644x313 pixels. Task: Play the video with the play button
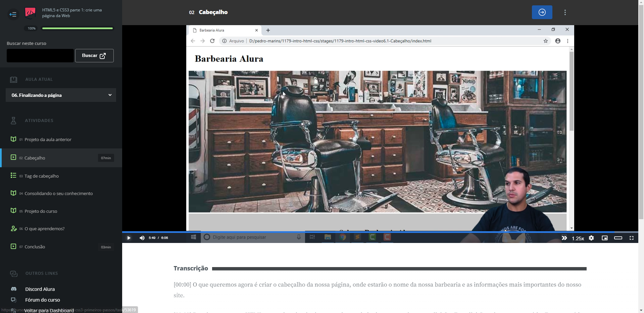point(129,238)
